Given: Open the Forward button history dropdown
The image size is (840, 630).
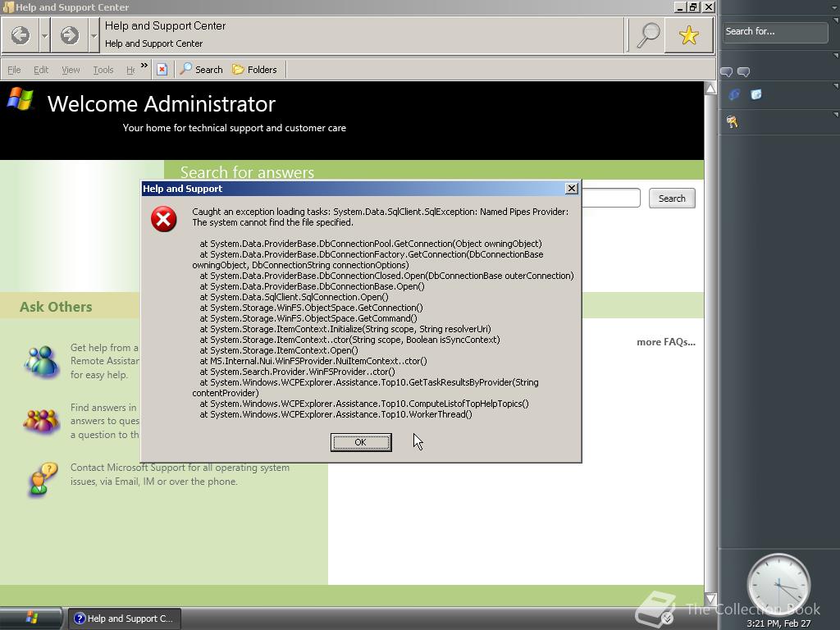Looking at the screenshot, I should [94, 35].
